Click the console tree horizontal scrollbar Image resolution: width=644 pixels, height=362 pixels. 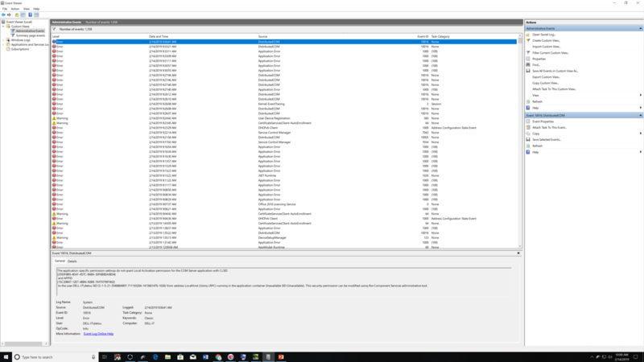(24, 343)
